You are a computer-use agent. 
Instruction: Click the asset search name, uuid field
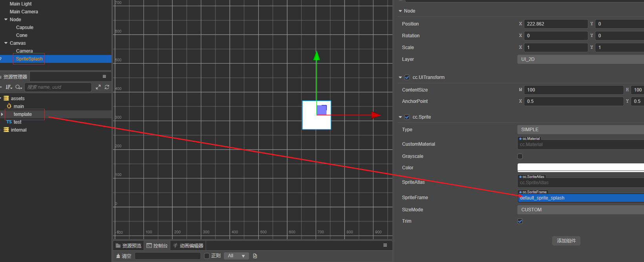pyautogui.click(x=58, y=87)
